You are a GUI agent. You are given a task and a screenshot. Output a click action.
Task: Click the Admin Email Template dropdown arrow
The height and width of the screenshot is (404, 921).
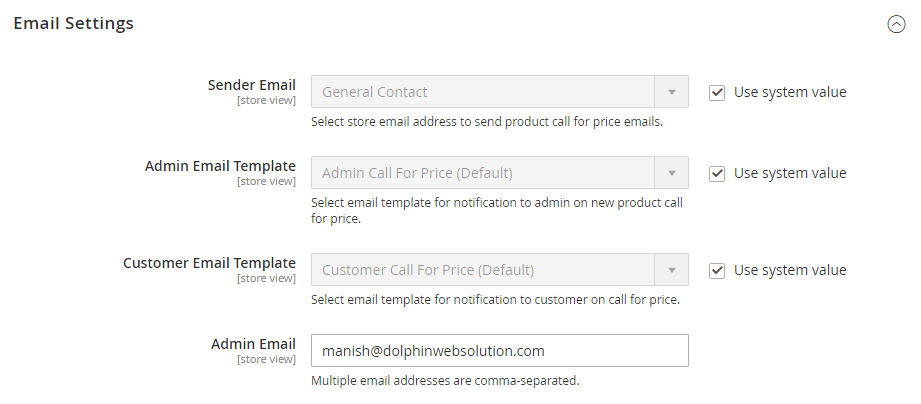point(671,173)
